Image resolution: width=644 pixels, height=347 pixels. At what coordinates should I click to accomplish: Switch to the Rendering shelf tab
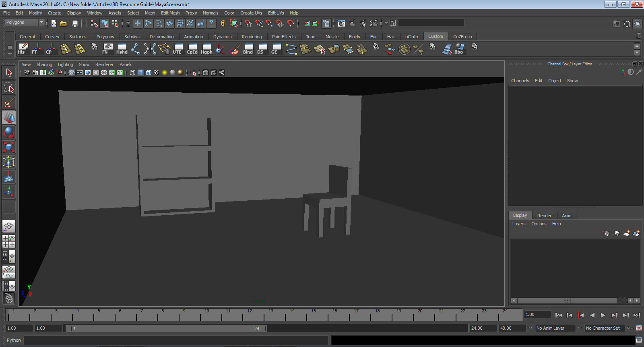pos(252,37)
